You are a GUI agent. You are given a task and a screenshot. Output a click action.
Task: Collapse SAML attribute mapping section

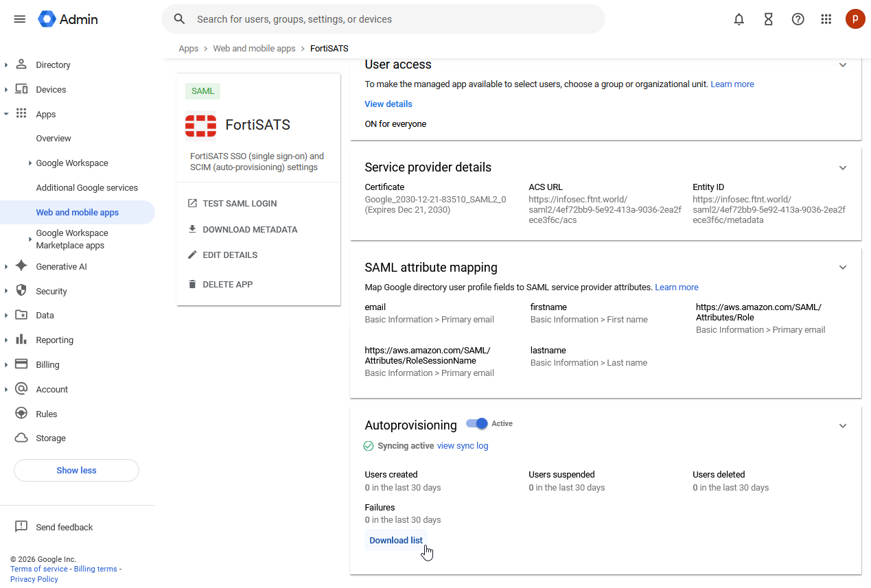tap(843, 268)
